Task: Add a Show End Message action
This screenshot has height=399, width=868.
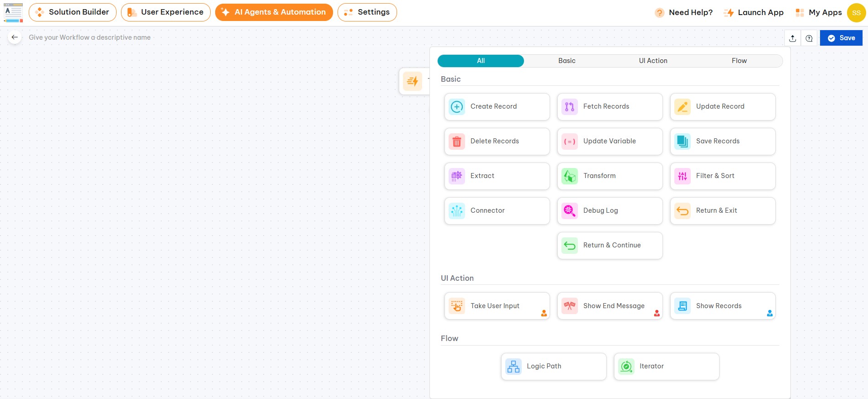Action: [x=610, y=306]
